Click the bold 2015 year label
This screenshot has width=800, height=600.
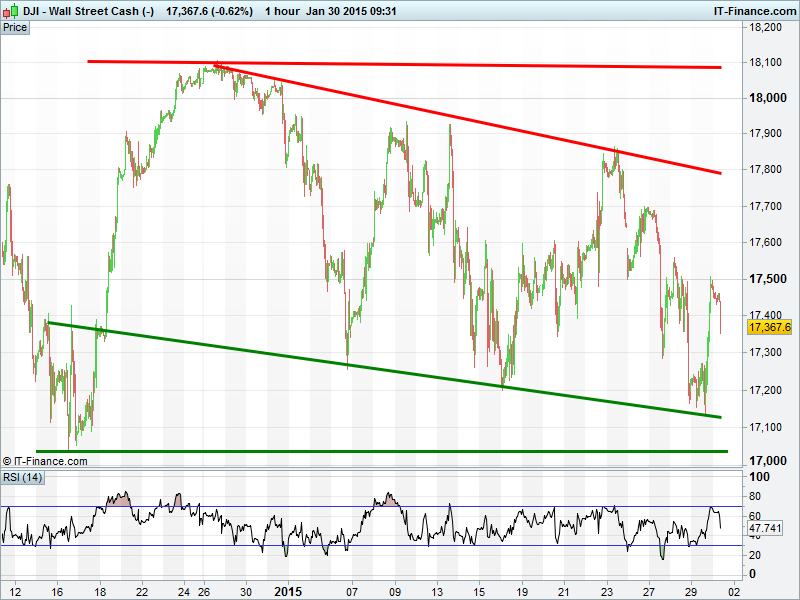pos(288,592)
